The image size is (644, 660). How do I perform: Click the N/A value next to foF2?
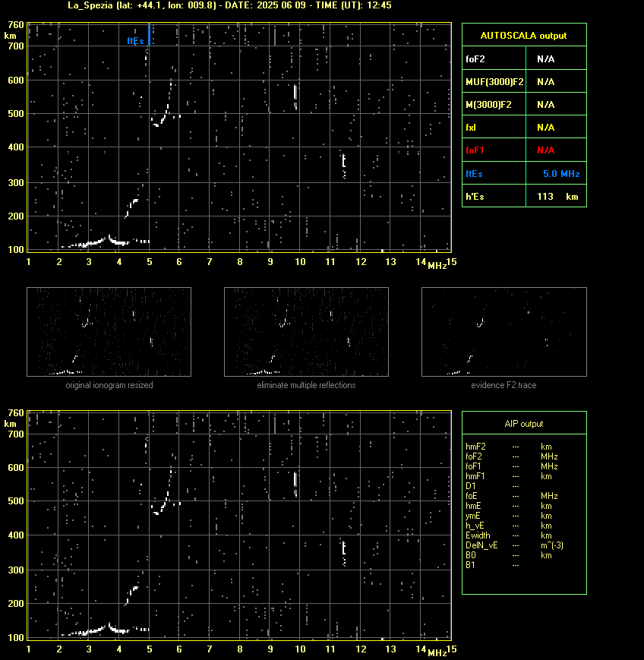coord(545,59)
